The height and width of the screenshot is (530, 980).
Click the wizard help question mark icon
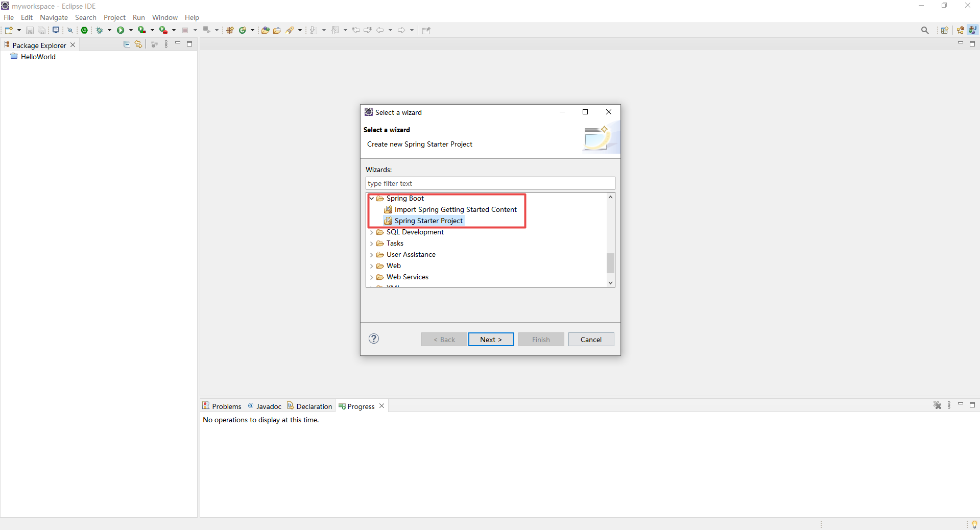pyautogui.click(x=374, y=339)
